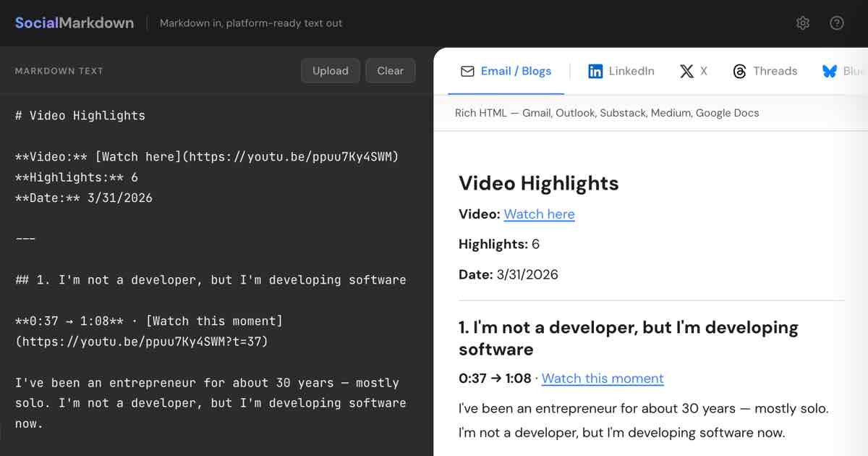
Task: Switch to the Email / Blogs tab
Action: (506, 71)
